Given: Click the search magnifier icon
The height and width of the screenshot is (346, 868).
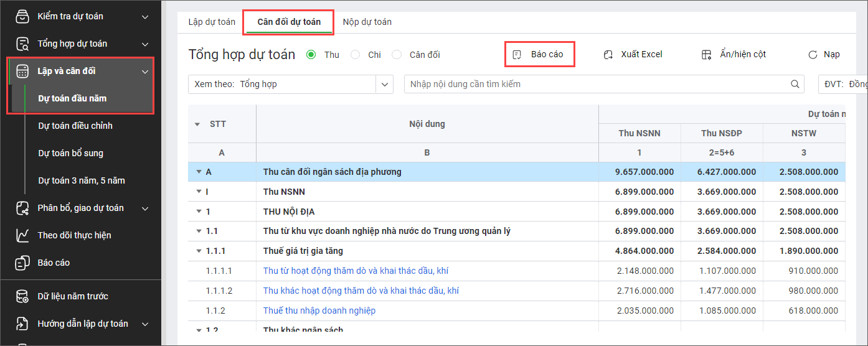Looking at the screenshot, I should 795,84.
